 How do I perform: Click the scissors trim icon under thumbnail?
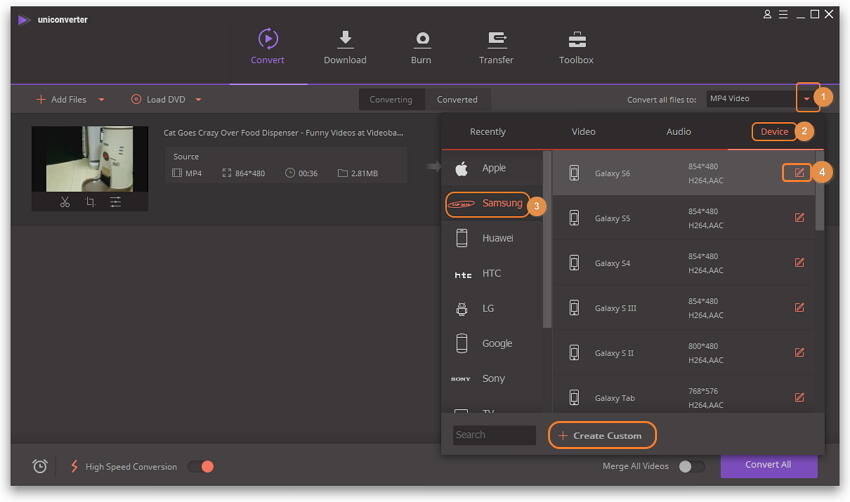coord(65,202)
